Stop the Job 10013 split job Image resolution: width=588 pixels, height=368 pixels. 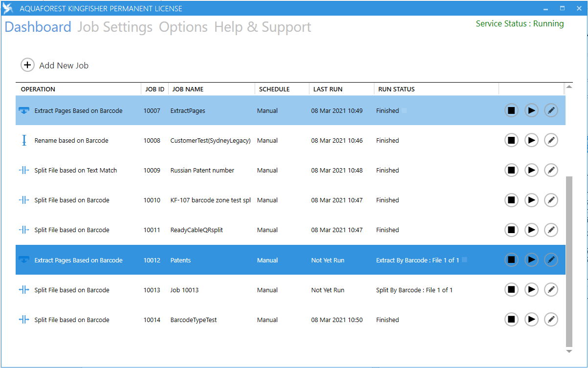511,289
